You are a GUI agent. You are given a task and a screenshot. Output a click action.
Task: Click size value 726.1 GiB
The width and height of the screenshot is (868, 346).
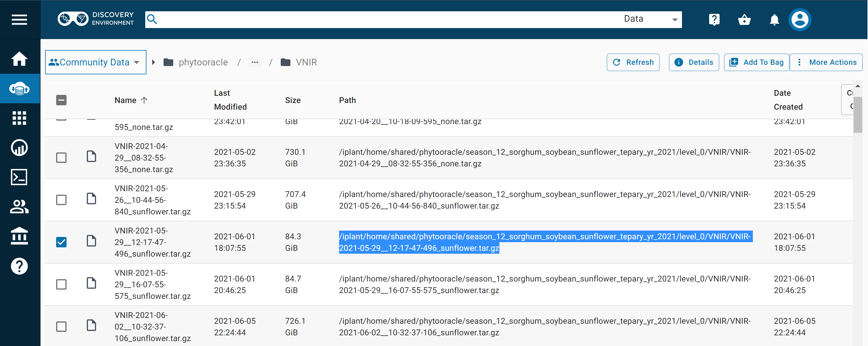pyautogui.click(x=295, y=326)
